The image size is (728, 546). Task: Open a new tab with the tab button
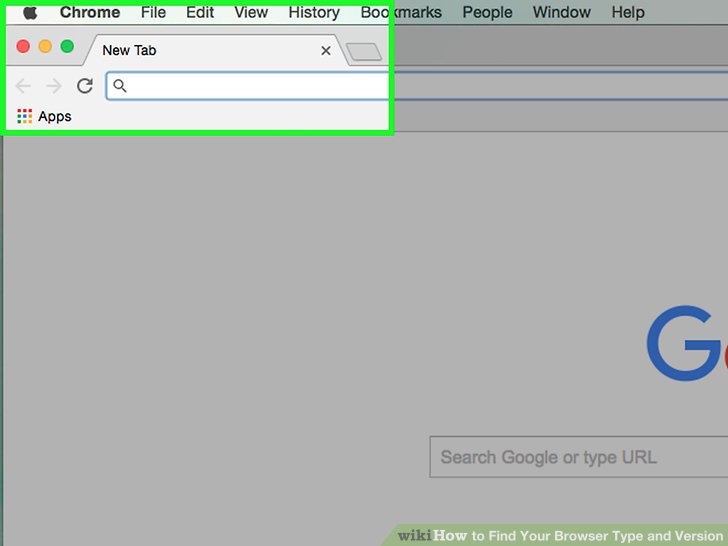(364, 52)
